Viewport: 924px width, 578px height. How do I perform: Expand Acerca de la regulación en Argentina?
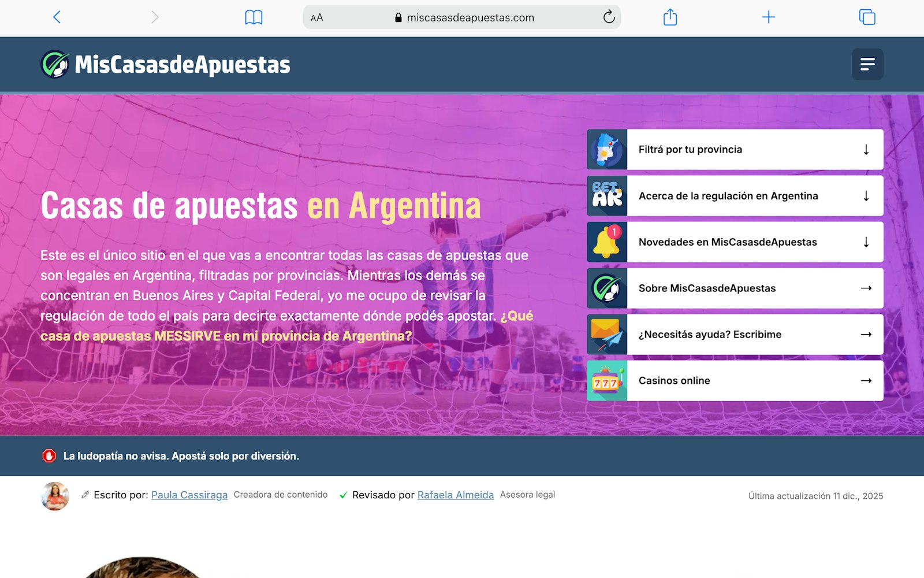[735, 196]
